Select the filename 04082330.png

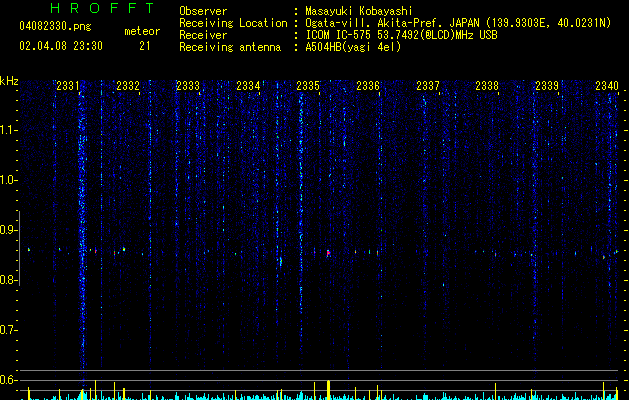(55, 27)
